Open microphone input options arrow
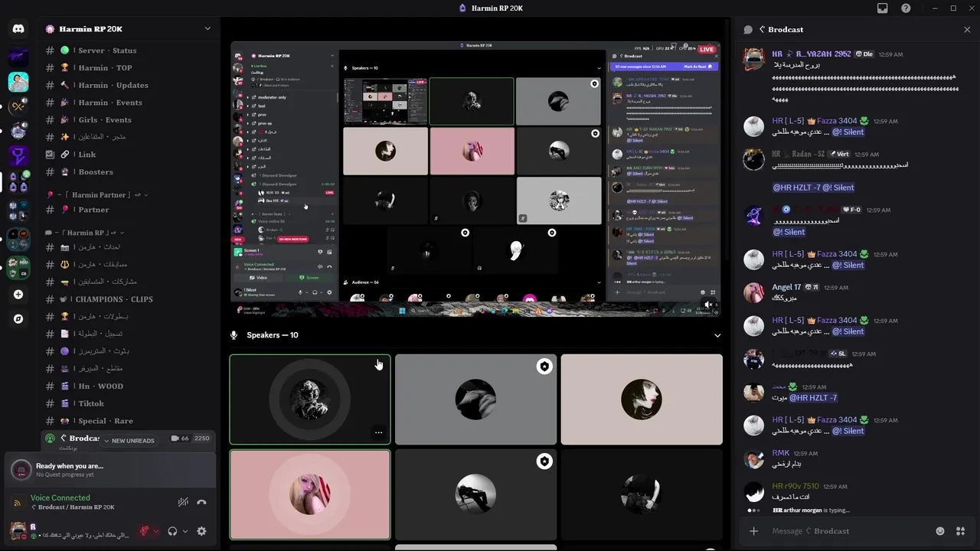980x551 pixels. click(x=156, y=531)
